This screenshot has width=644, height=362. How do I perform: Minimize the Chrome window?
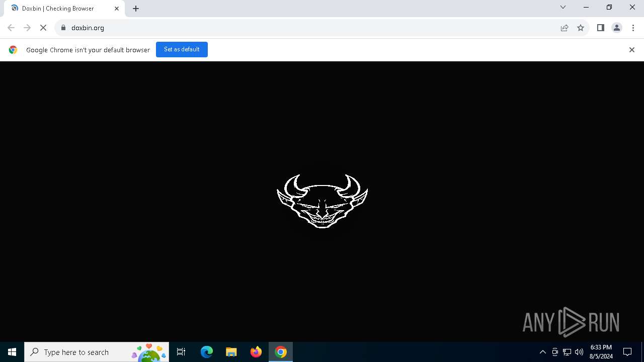(x=586, y=7)
